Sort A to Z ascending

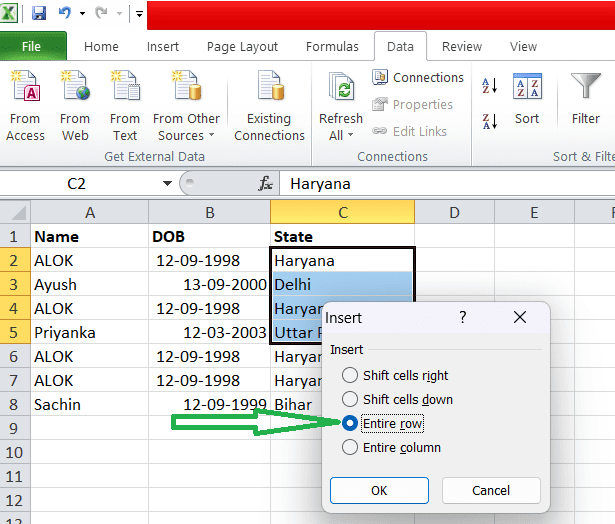490,86
